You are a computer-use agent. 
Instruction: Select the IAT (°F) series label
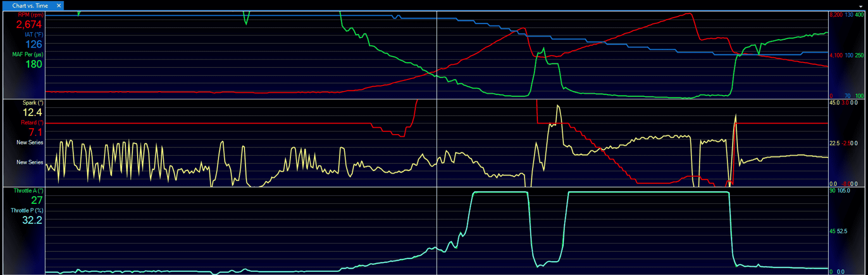pos(34,35)
